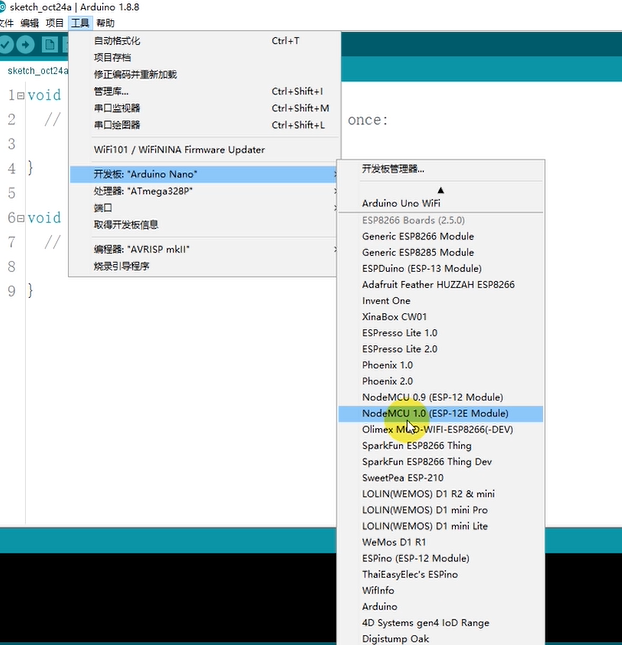Select SparkFun ESP8266 Thing board
Image resolution: width=622 pixels, height=645 pixels.
pyautogui.click(x=441, y=445)
